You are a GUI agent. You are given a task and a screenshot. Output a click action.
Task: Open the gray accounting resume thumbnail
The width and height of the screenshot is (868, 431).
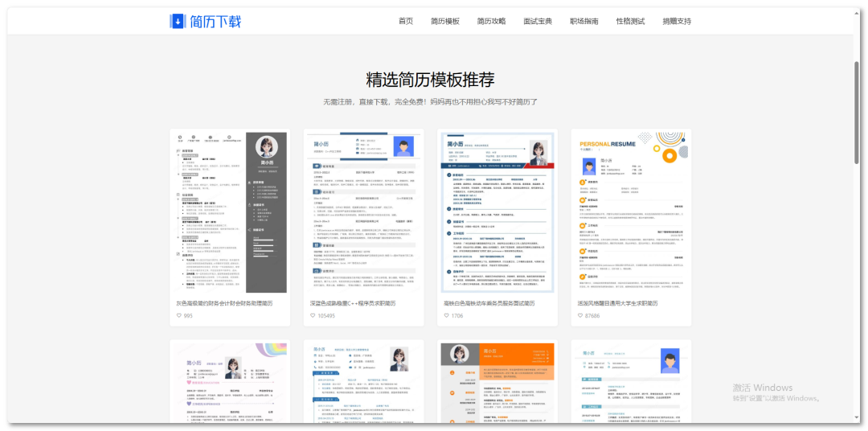tap(231, 211)
